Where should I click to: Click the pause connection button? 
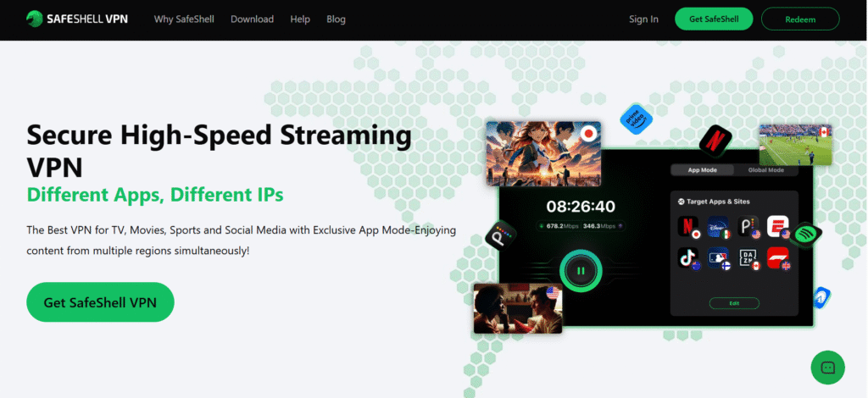coord(580,271)
